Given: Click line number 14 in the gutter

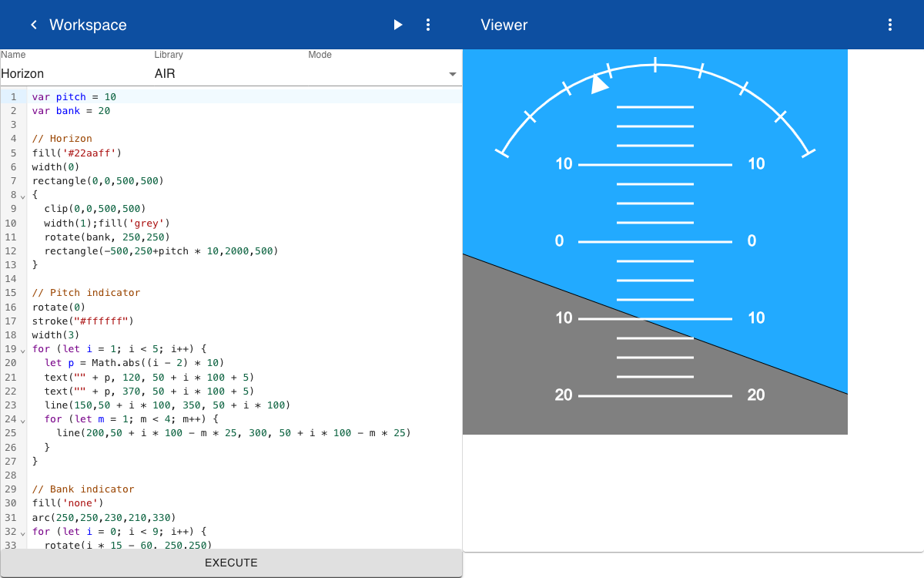Looking at the screenshot, I should [11, 279].
